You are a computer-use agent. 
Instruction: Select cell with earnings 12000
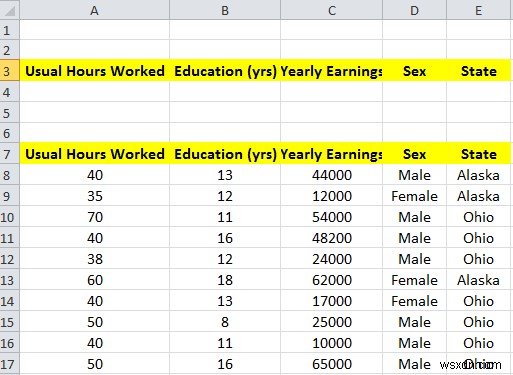332,196
